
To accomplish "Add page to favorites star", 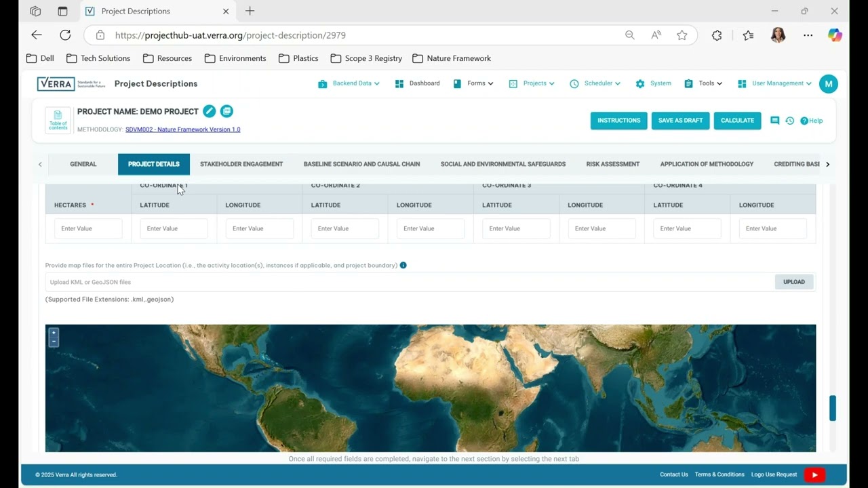I will 682,35.
